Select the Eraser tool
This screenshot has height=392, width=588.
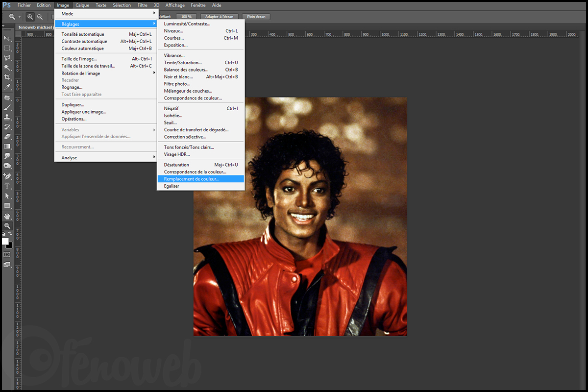(7, 137)
